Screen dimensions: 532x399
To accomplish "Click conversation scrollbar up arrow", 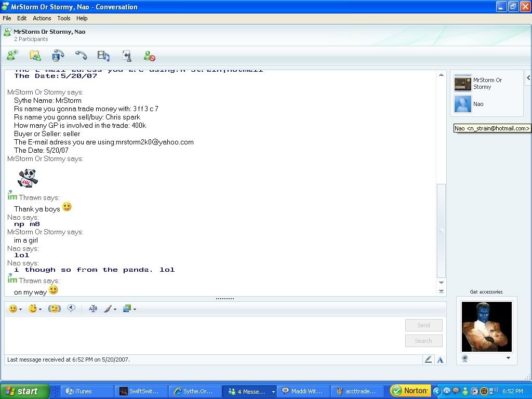I will point(441,75).
